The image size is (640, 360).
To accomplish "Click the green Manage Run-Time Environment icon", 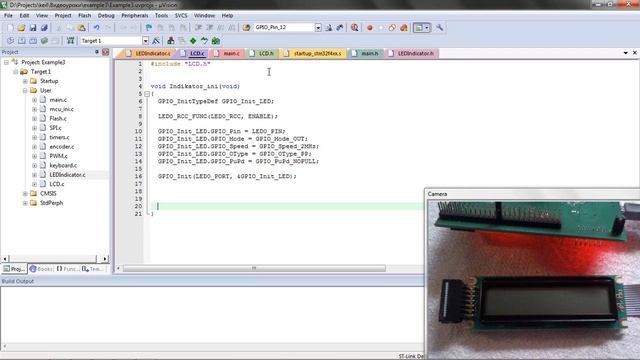I will (193, 41).
